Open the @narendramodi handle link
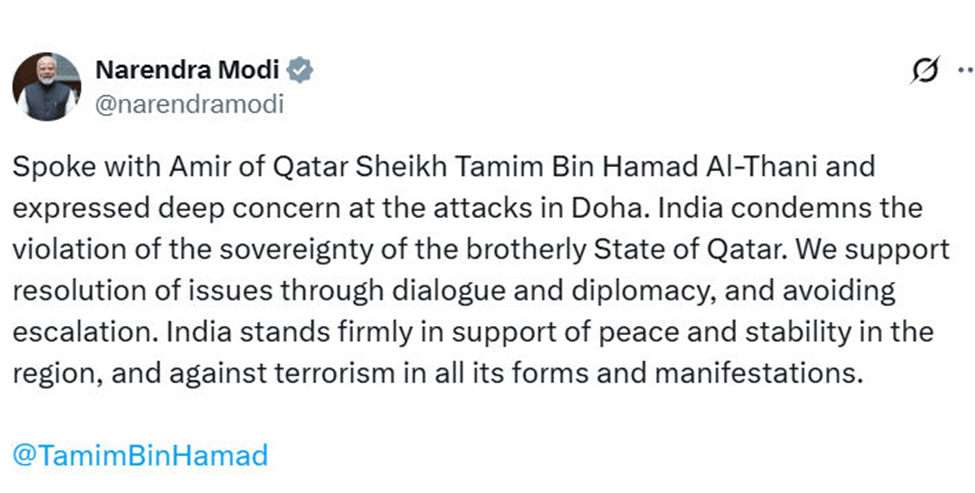975x493 pixels. pos(189,104)
